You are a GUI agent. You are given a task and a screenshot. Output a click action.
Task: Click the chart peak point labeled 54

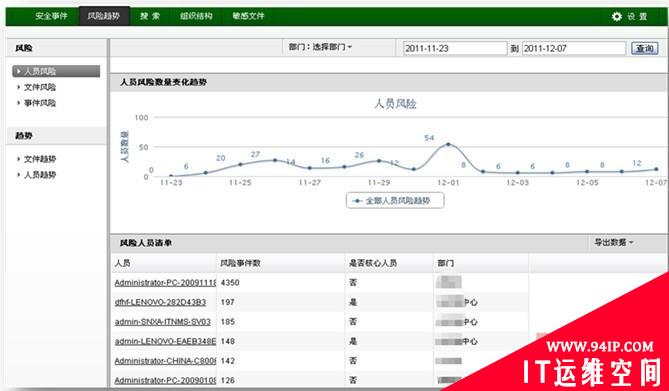click(448, 144)
